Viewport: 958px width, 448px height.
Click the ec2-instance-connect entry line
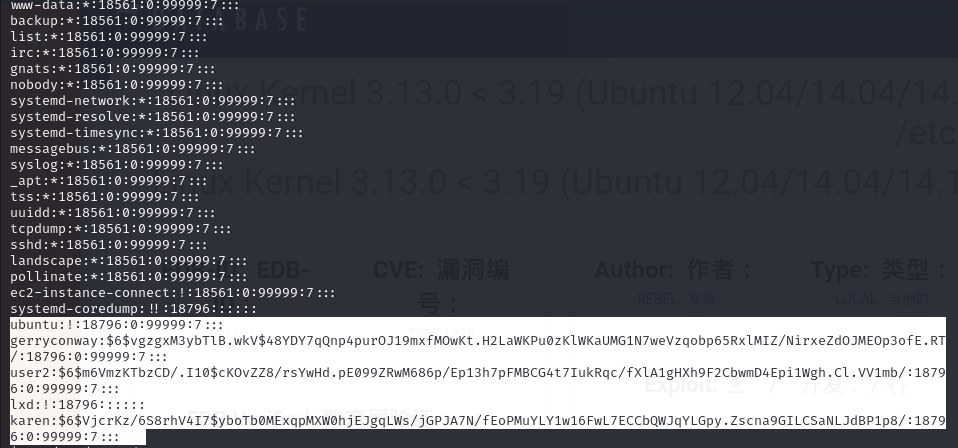(173, 293)
